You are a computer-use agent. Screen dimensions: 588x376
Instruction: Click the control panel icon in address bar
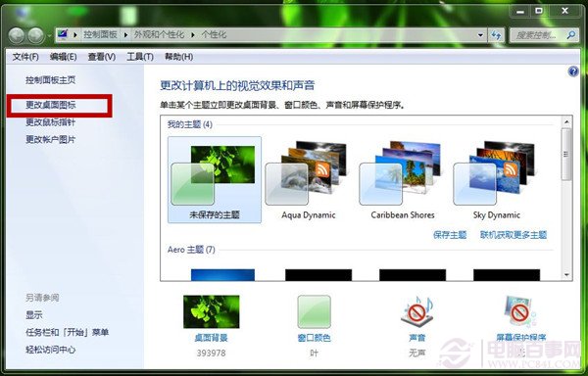tap(63, 34)
